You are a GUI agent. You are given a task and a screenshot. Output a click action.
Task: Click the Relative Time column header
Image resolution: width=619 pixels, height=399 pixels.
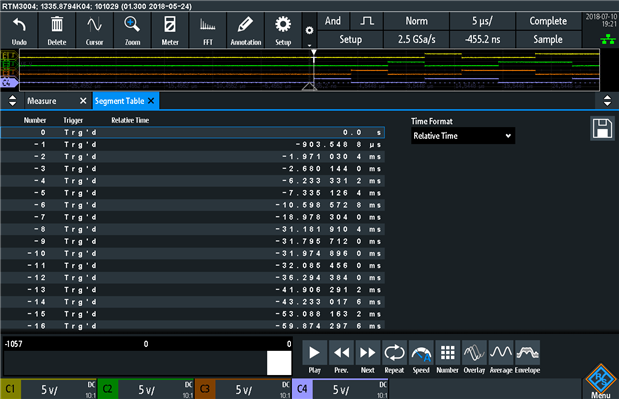pyautogui.click(x=130, y=120)
